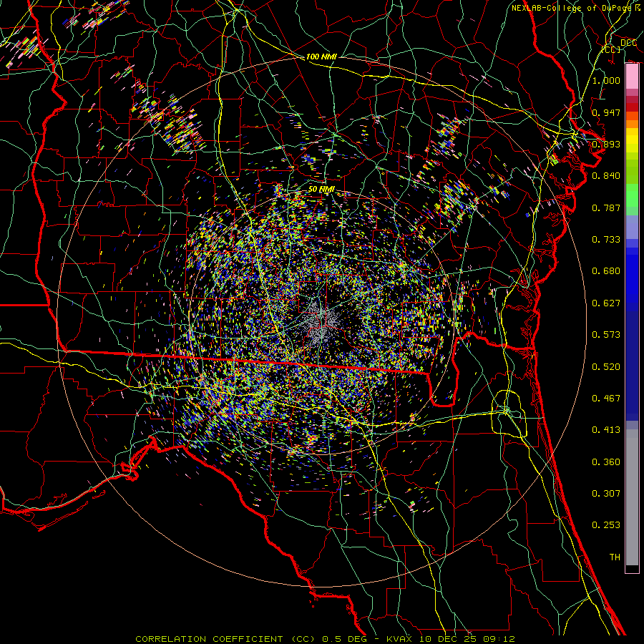This screenshot has width=644, height=644.
Task: Click the "09:12" timestamp in the caption
Action: tap(498, 639)
